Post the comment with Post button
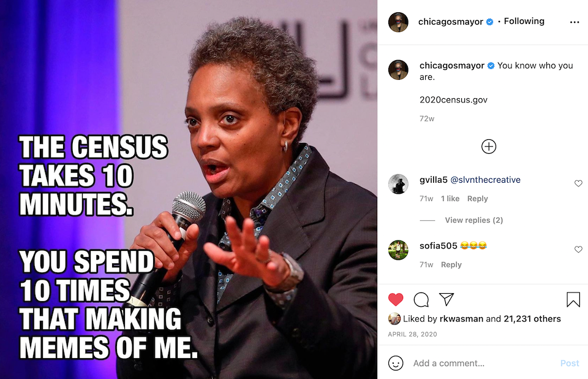This screenshot has height=379, width=588. 570,363
